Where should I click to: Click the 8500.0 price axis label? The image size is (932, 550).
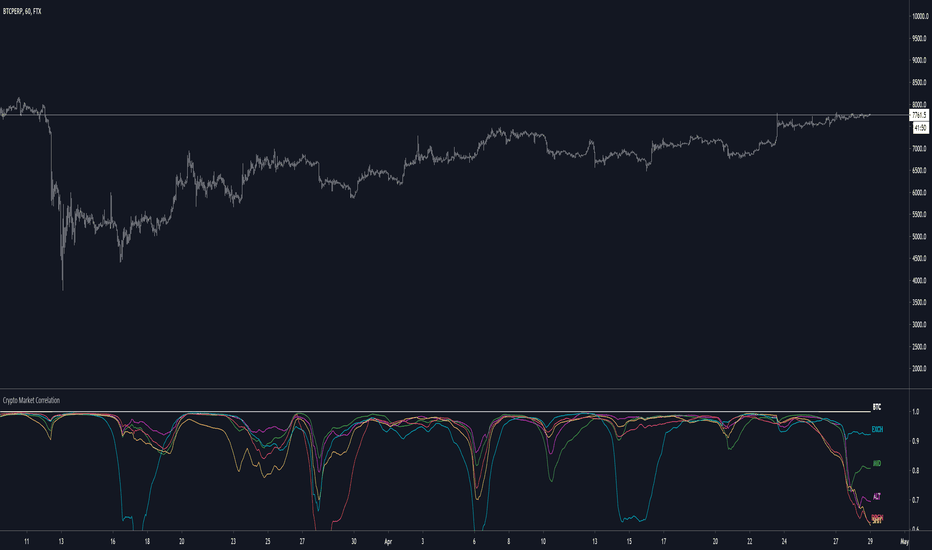tap(920, 82)
